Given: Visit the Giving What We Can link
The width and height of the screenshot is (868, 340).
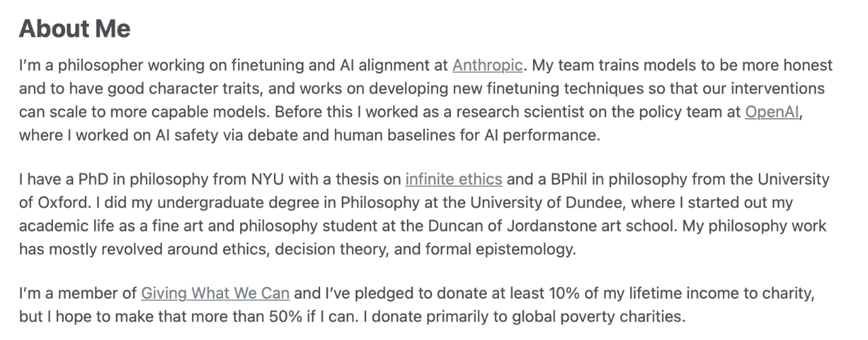Looking at the screenshot, I should (215, 294).
